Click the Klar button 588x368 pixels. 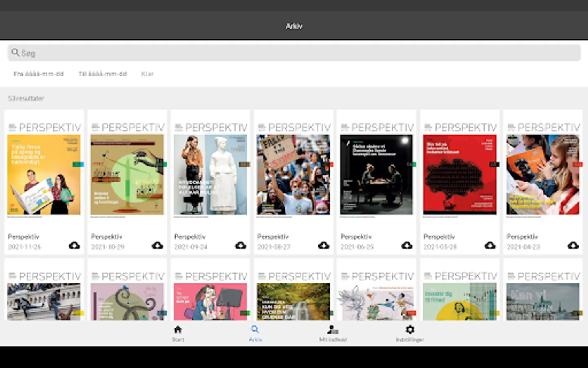(x=147, y=74)
